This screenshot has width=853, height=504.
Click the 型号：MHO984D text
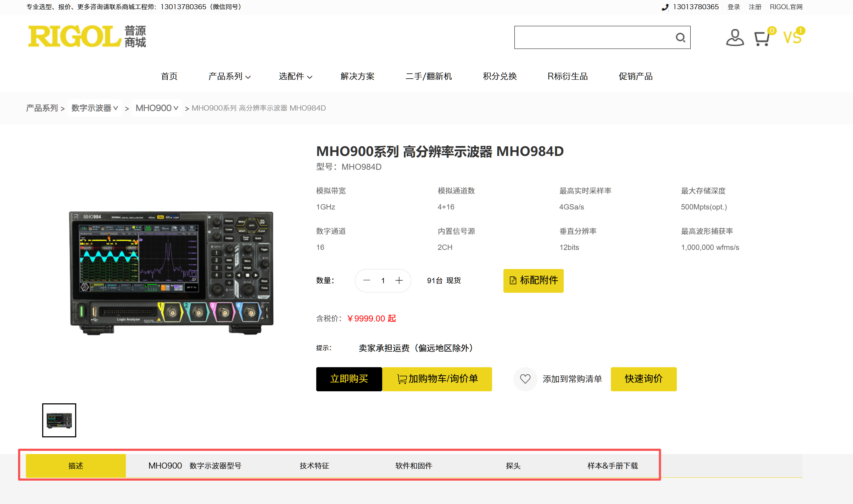pyautogui.click(x=349, y=167)
